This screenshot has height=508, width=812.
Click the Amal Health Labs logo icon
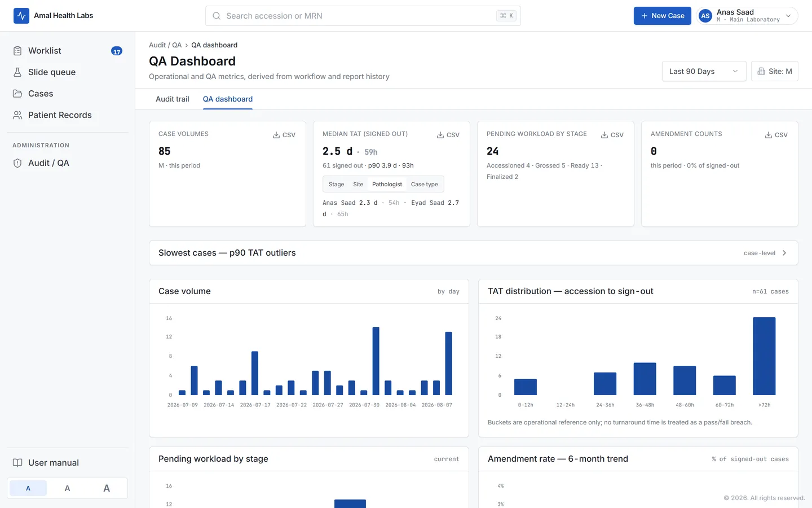click(x=21, y=16)
